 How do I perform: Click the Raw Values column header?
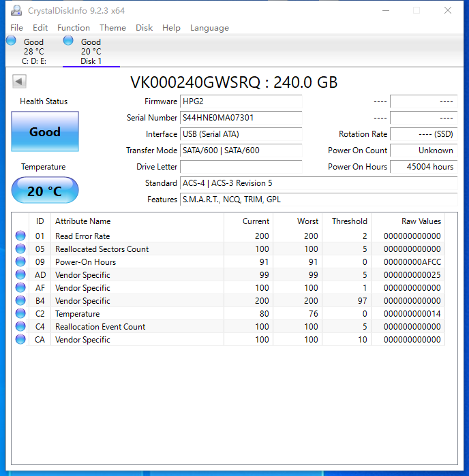pos(408,221)
